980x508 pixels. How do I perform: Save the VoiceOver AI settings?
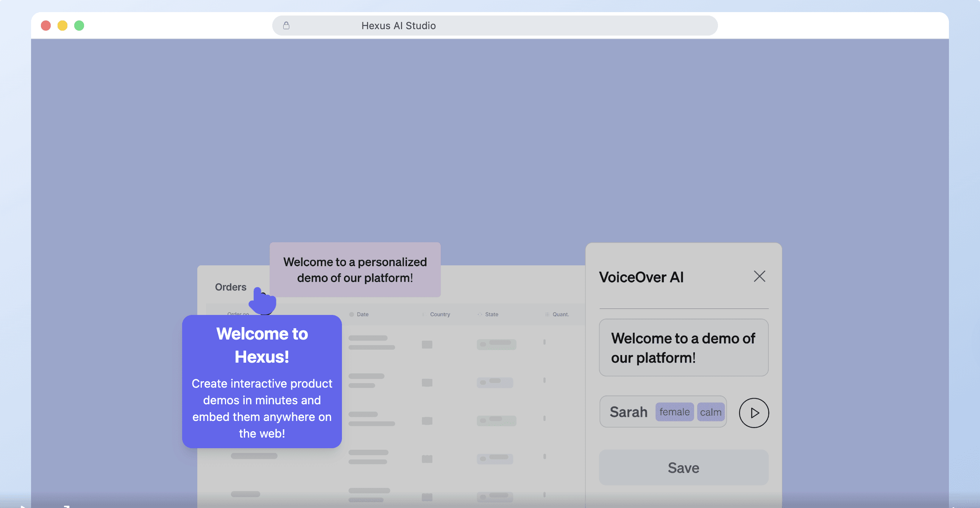[x=683, y=467]
